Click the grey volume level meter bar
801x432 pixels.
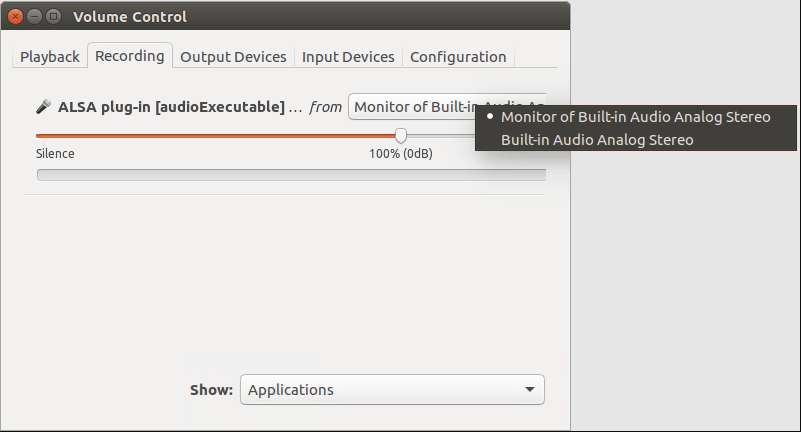point(291,175)
